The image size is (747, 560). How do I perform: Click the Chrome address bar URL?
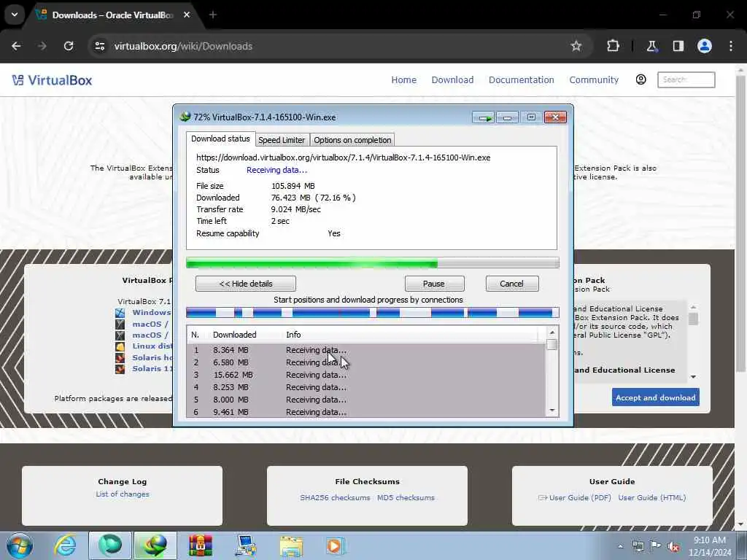(183, 46)
